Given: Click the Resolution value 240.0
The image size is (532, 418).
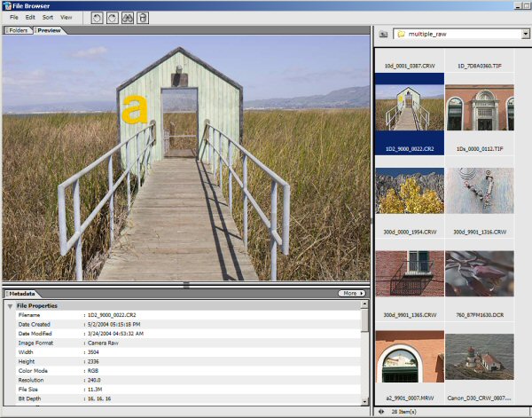Looking at the screenshot, I should [94, 380].
